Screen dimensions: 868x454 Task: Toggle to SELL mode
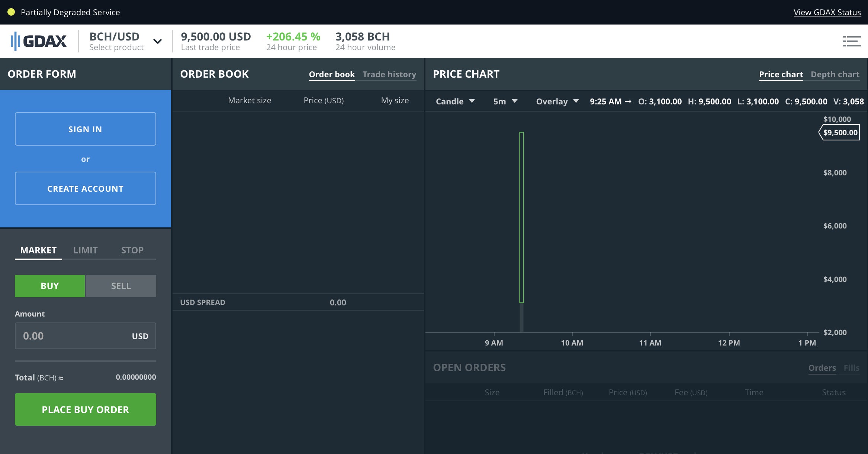(x=120, y=286)
